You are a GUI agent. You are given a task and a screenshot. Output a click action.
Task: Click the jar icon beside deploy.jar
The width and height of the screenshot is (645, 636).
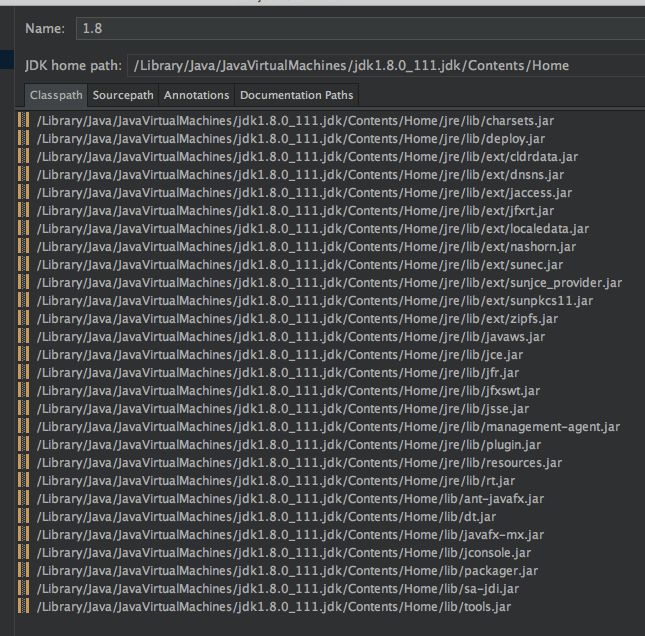(24, 139)
